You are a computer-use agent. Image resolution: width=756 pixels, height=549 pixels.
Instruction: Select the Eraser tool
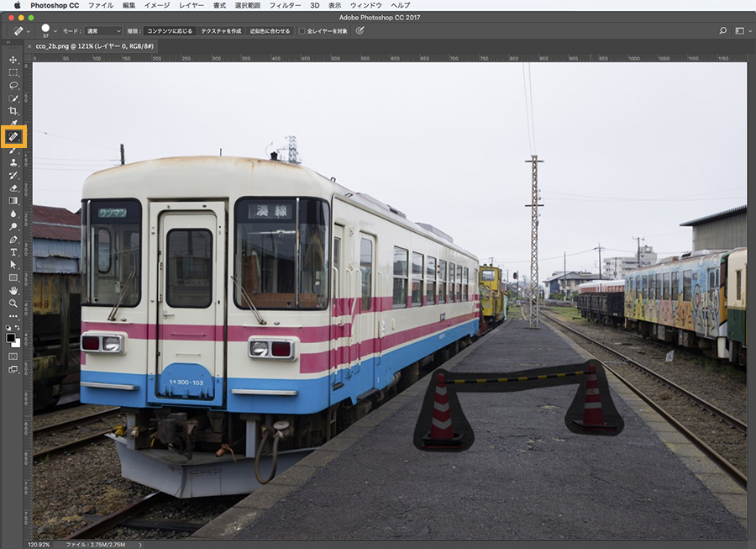pos(13,188)
